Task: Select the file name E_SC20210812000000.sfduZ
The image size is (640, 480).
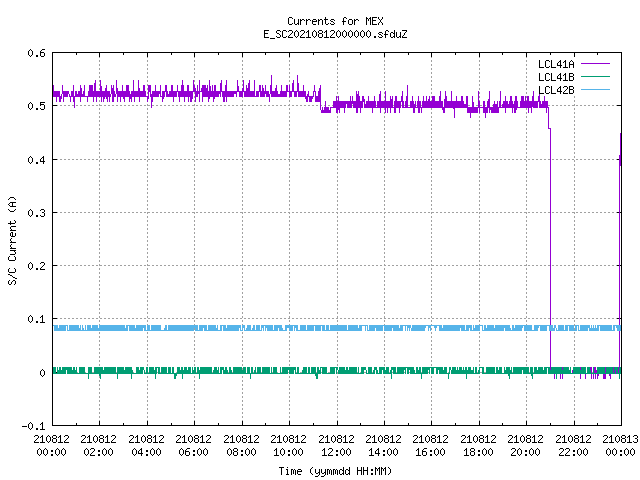Action: (335, 34)
